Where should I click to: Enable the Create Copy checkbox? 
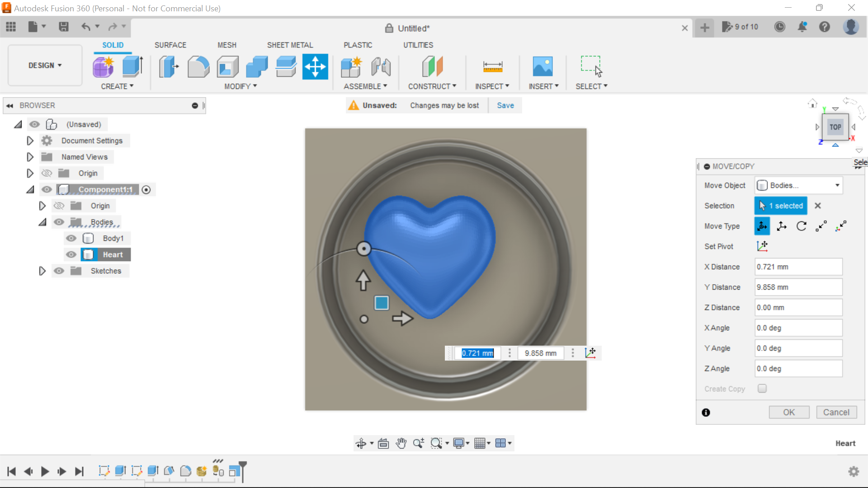[762, 389]
